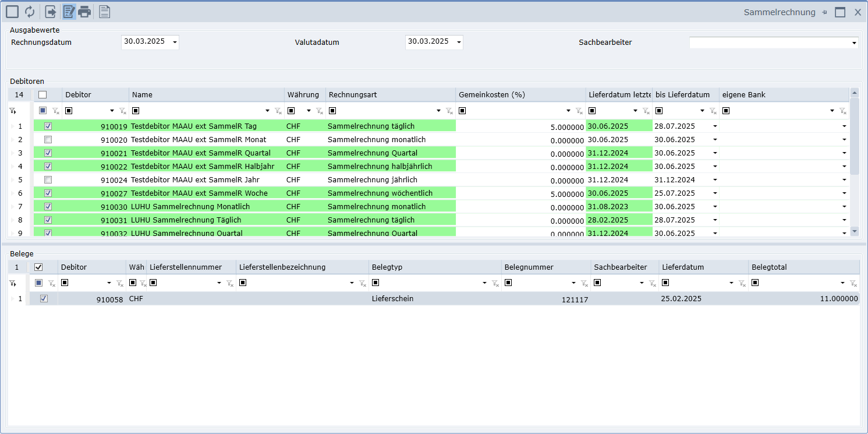This screenshot has height=434, width=868.
Task: Click the text document icon in toolbar
Action: click(x=105, y=12)
